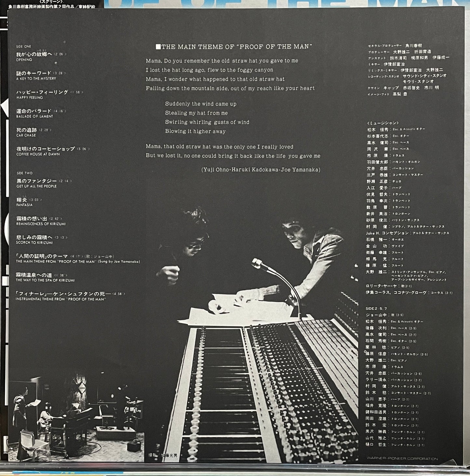Click the OPENING track title
Screen dimensions: 470x476
24,60
